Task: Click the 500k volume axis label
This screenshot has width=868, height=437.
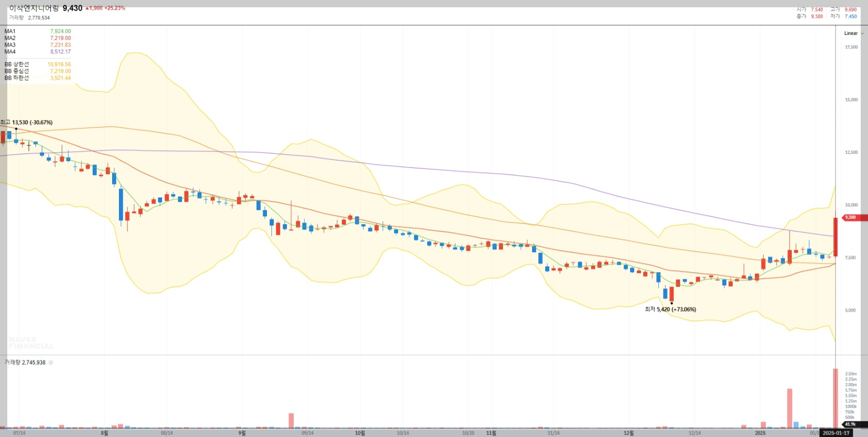Action: [850, 417]
